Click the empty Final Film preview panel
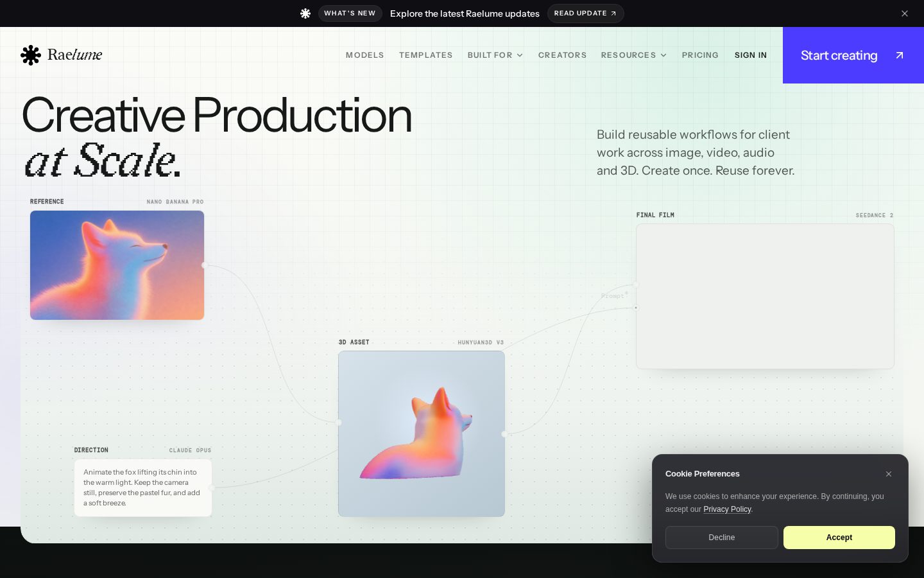The height and width of the screenshot is (578, 924). (x=765, y=296)
